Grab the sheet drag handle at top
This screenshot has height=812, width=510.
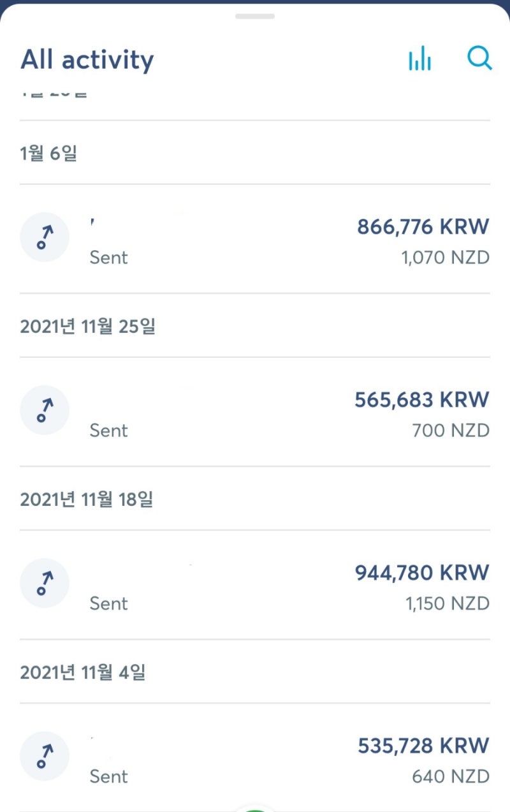coord(255,16)
